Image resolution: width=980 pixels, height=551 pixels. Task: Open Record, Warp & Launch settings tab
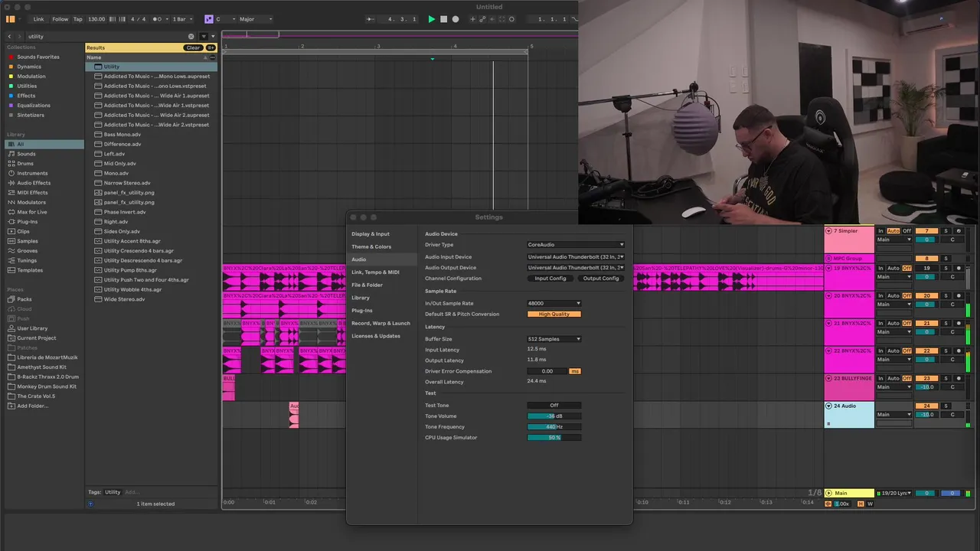(x=381, y=323)
